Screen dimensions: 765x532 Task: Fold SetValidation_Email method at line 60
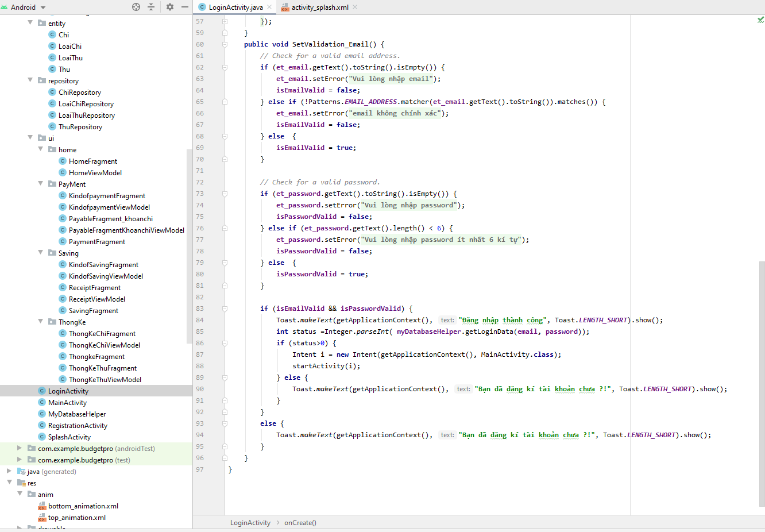tap(225, 44)
